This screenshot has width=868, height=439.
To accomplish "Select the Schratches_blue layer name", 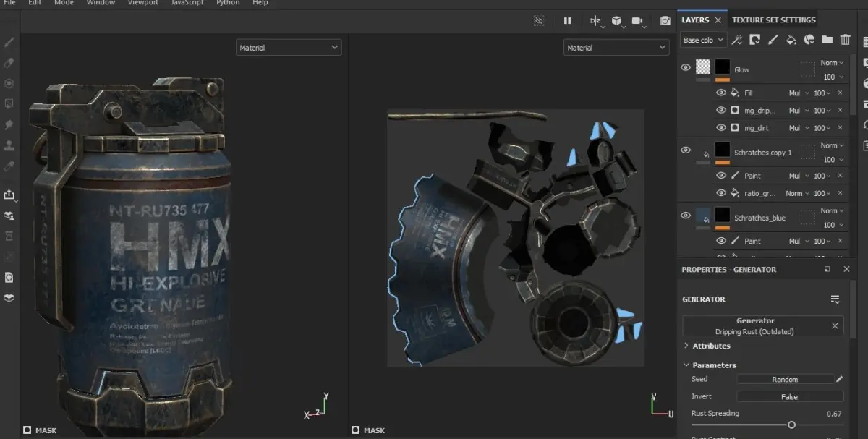I will (759, 218).
